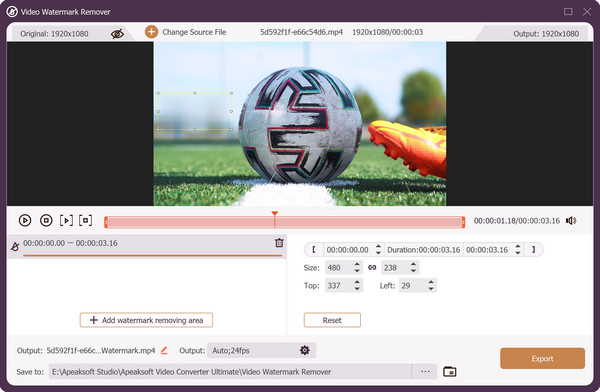This screenshot has height=392, width=600.
Task: Play the video preview
Action: tap(25, 220)
